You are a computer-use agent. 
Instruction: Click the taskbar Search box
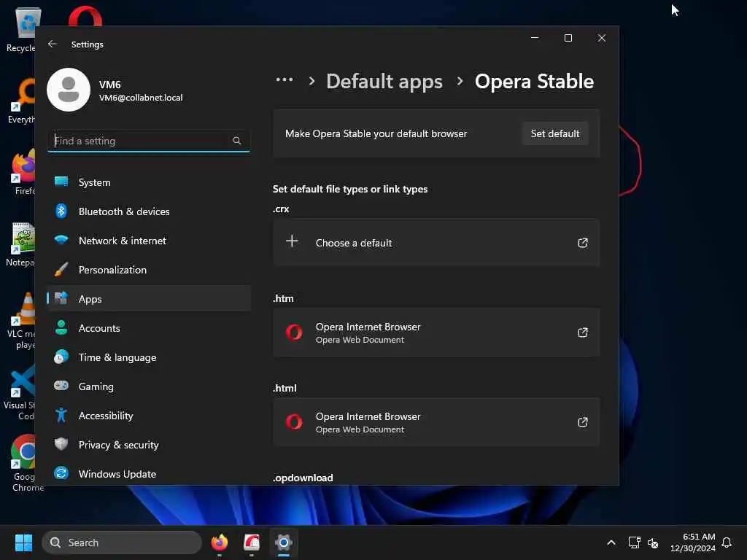point(122,542)
